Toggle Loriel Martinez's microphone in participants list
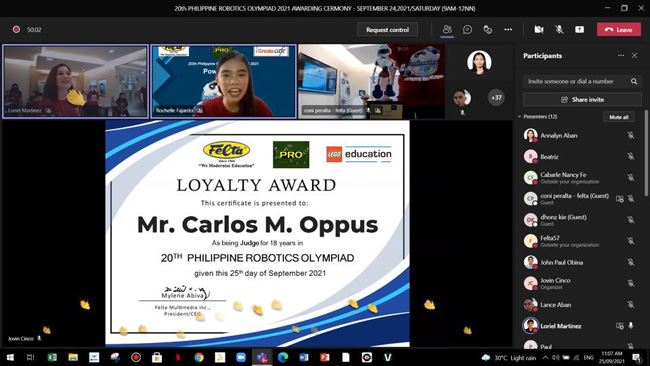 point(631,326)
